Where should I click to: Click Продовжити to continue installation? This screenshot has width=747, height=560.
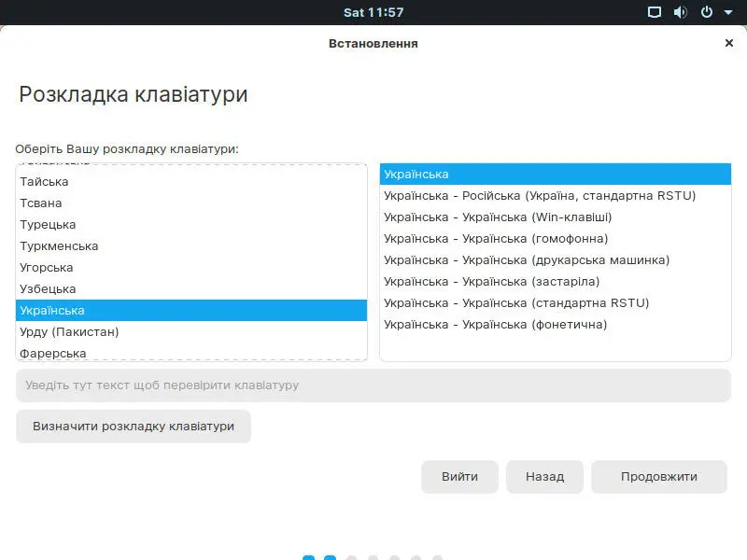click(659, 477)
